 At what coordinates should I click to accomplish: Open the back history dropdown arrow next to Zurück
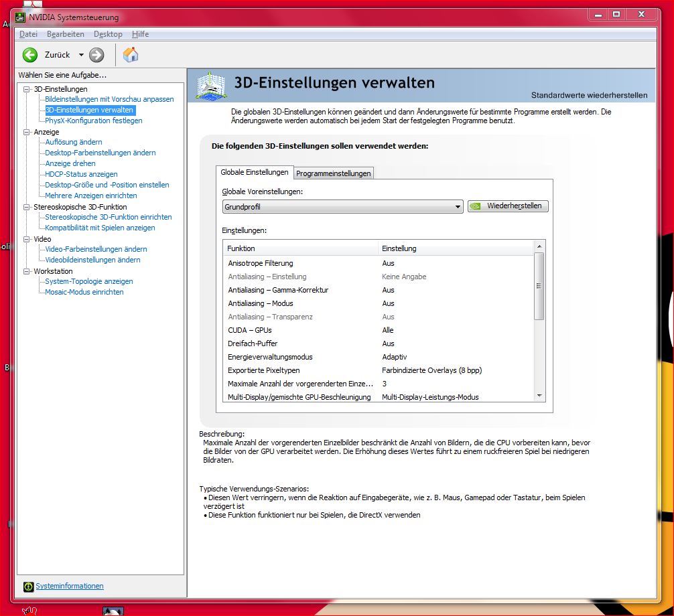click(81, 55)
